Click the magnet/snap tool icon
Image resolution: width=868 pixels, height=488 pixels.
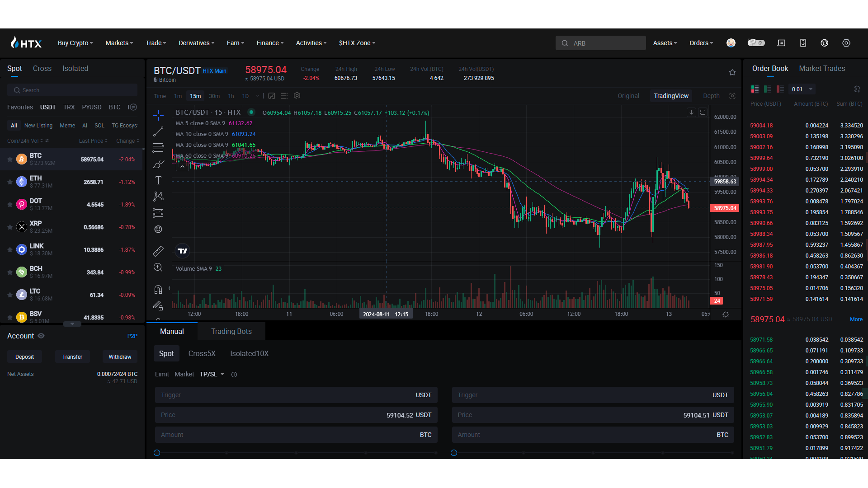click(158, 289)
